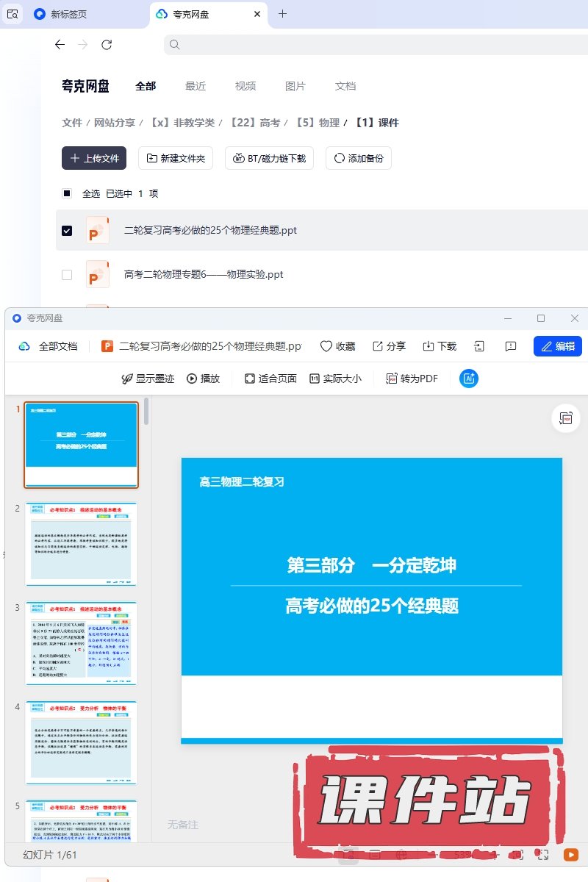588x882 pixels.
Task: Uncheck the 二轮复习高考必做的25个物理经典题.ppt checkbox
Action: tap(67, 230)
